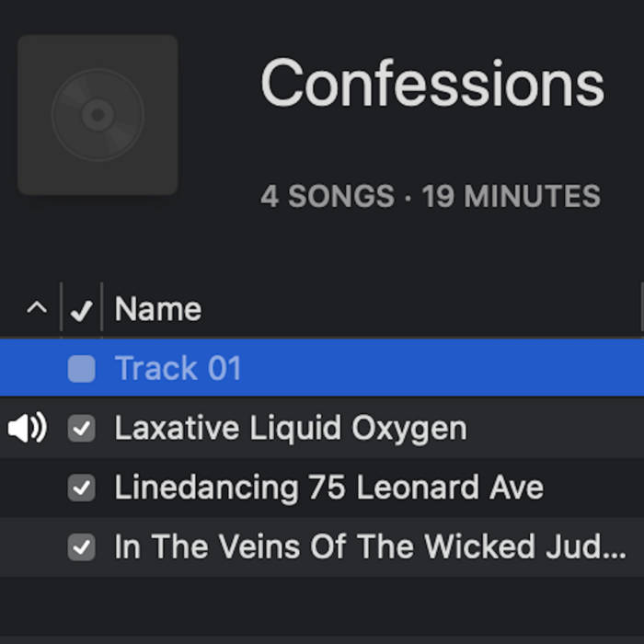
Task: Select the Track 01 song title
Action: tap(178, 369)
